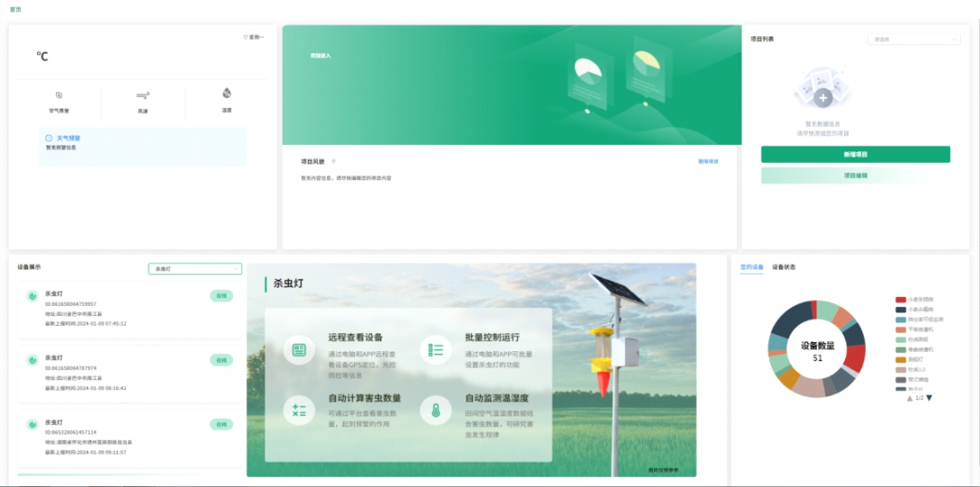
Task: Click the humidity (湿度) droplet icon
Action: click(226, 93)
